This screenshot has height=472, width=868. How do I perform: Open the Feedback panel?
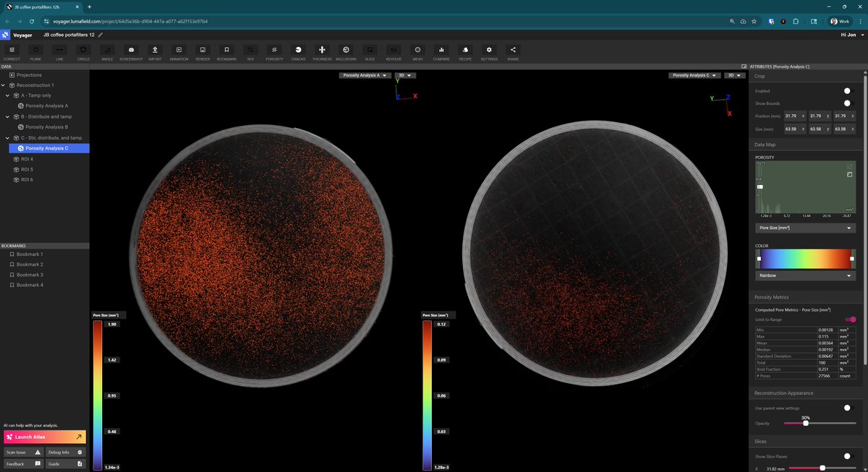[x=22, y=463]
